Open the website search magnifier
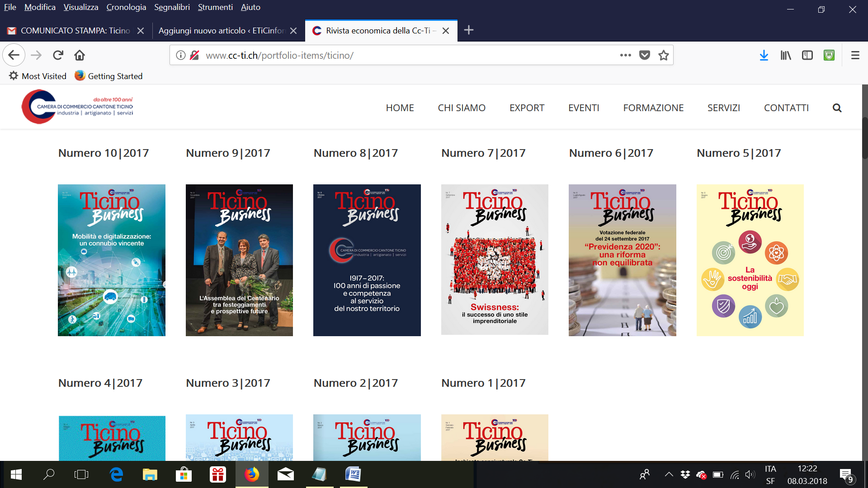 tap(837, 108)
